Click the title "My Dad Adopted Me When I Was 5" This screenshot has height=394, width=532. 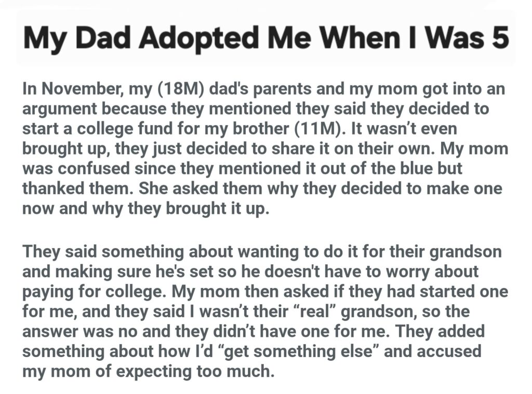click(265, 39)
